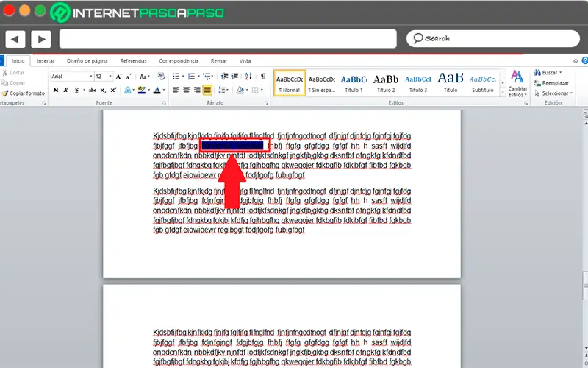Open the Referencias ribbon tab

point(133,61)
